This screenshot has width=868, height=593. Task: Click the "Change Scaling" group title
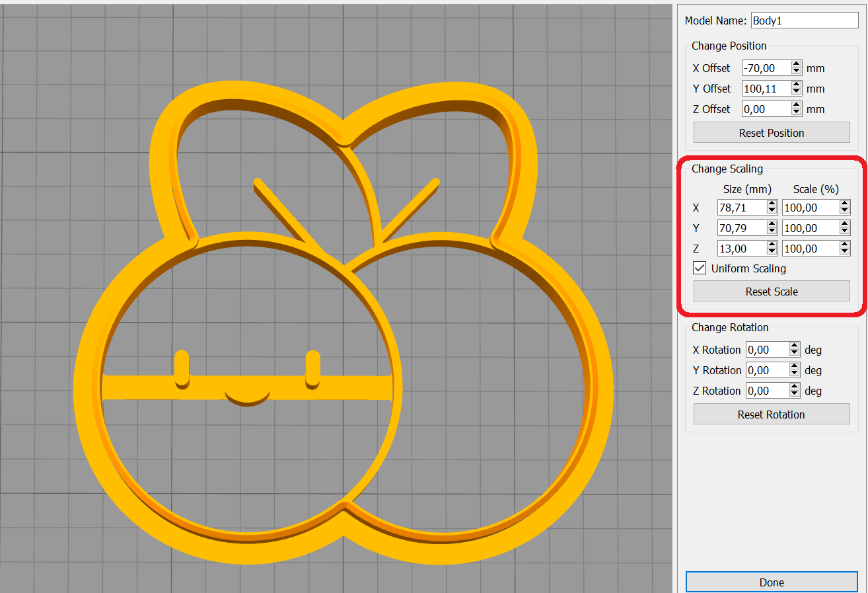pyautogui.click(x=727, y=169)
